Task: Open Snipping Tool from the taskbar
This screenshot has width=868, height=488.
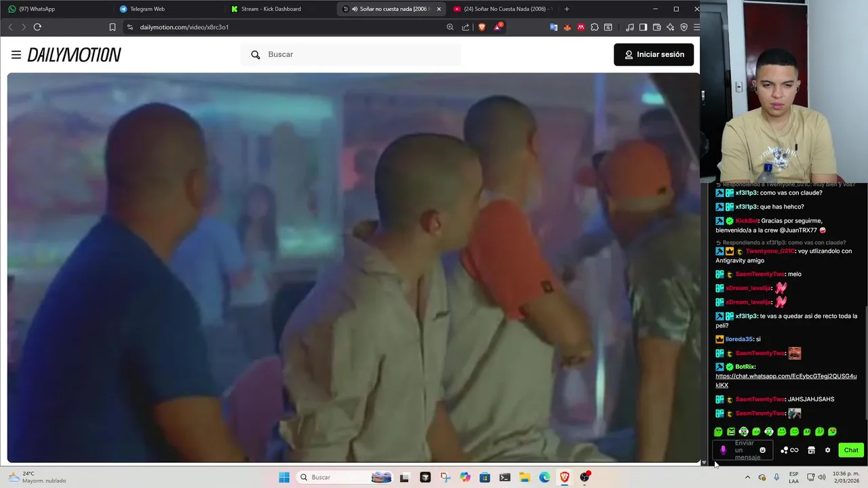Action: pyautogui.click(x=445, y=477)
